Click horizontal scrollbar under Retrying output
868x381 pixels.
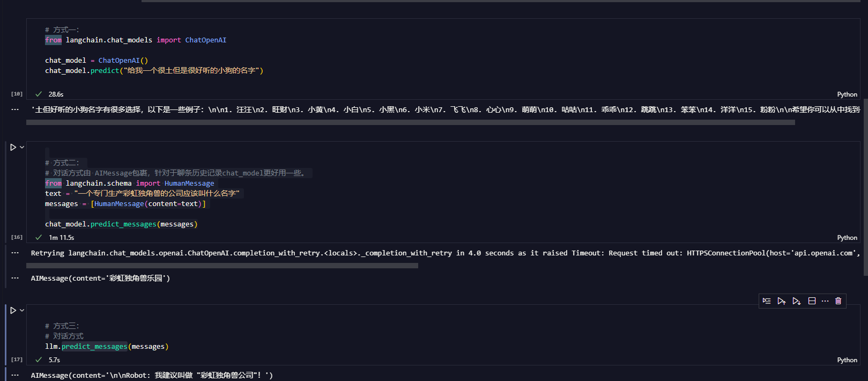[222, 266]
